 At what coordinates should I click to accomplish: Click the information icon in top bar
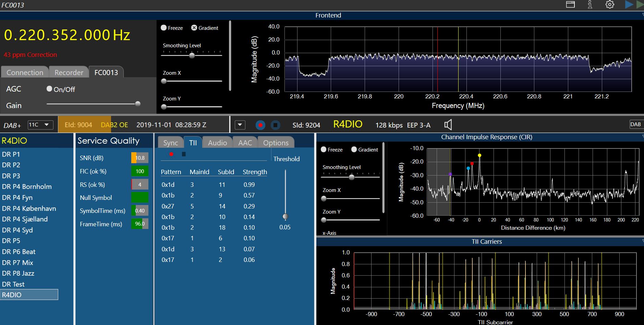[x=590, y=5]
